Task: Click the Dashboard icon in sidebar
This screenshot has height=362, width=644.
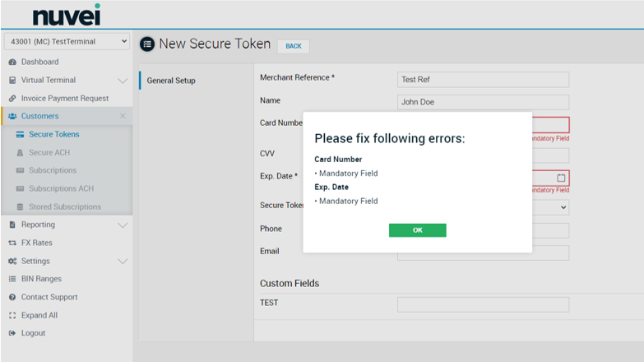Action: (12, 63)
